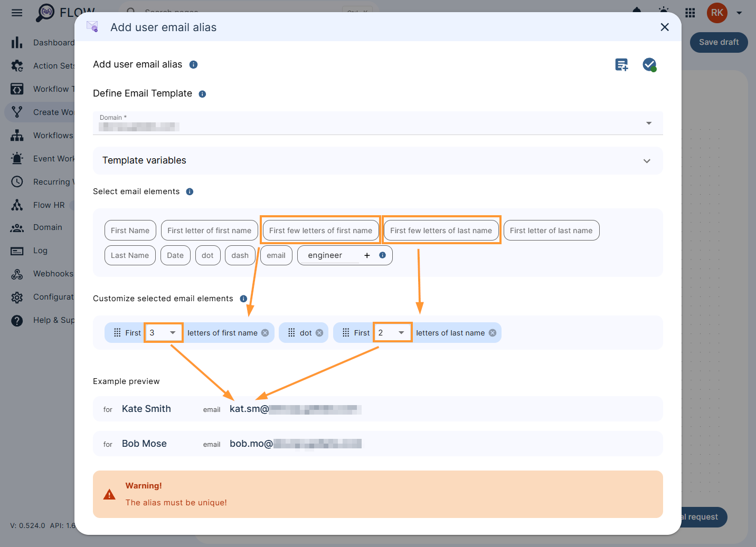
Task: Click the Kate Smith example name
Action: point(146,409)
